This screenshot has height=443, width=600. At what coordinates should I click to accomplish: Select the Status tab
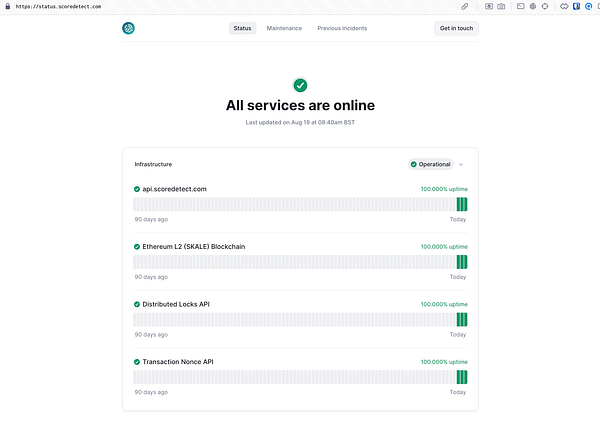[242, 28]
